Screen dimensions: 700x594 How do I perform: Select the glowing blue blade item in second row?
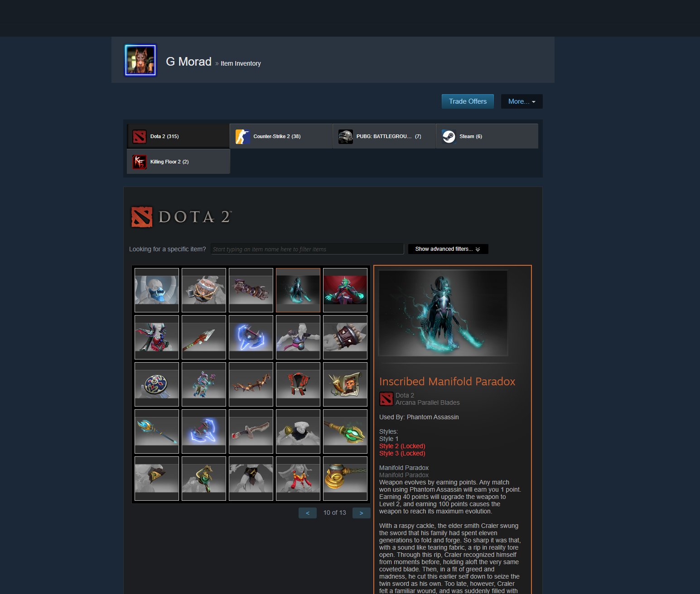pos(251,337)
